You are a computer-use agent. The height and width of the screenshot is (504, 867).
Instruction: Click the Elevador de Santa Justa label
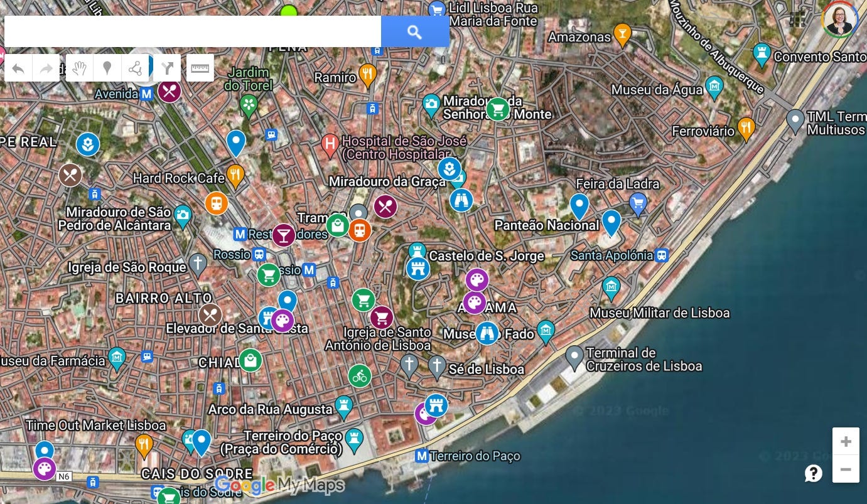point(237,328)
